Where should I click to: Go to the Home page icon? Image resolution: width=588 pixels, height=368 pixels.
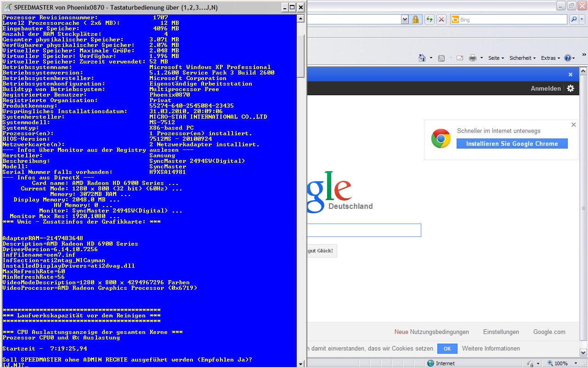coord(422,58)
